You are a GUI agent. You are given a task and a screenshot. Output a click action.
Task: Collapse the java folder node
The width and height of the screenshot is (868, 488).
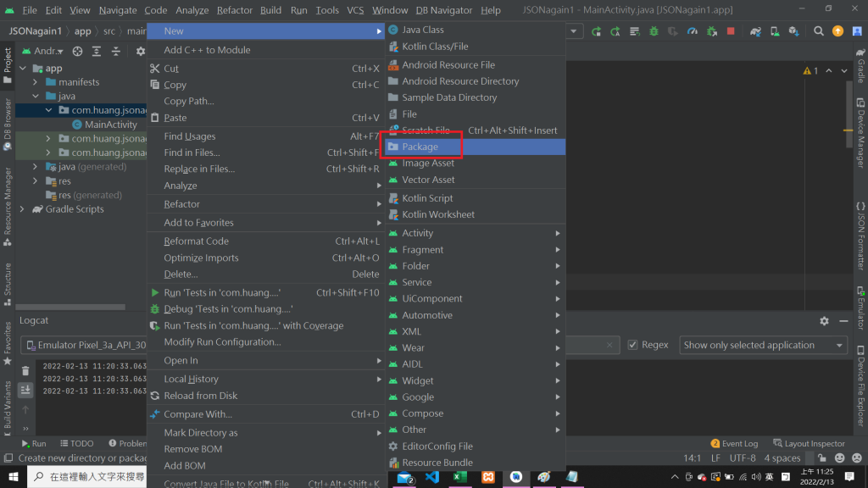click(36, 96)
